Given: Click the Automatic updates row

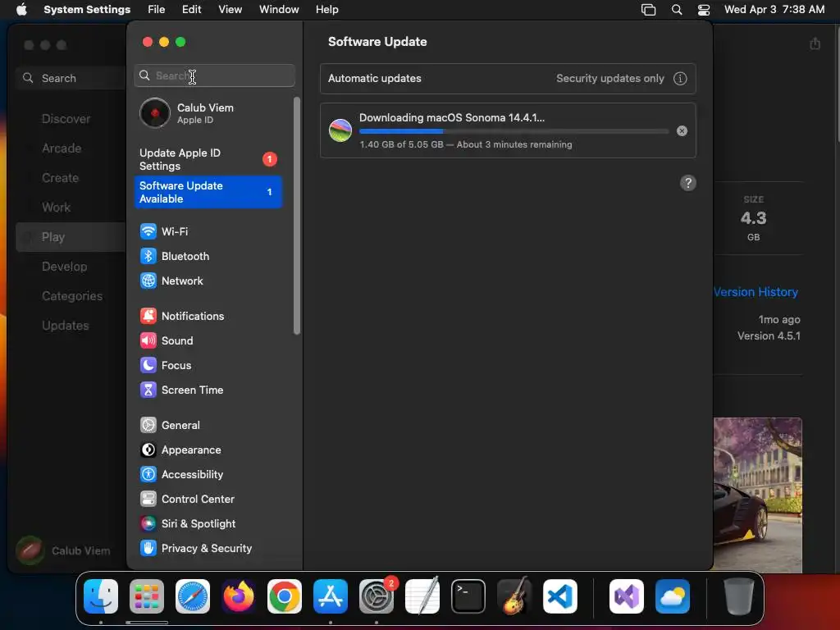Looking at the screenshot, I should click(x=508, y=78).
